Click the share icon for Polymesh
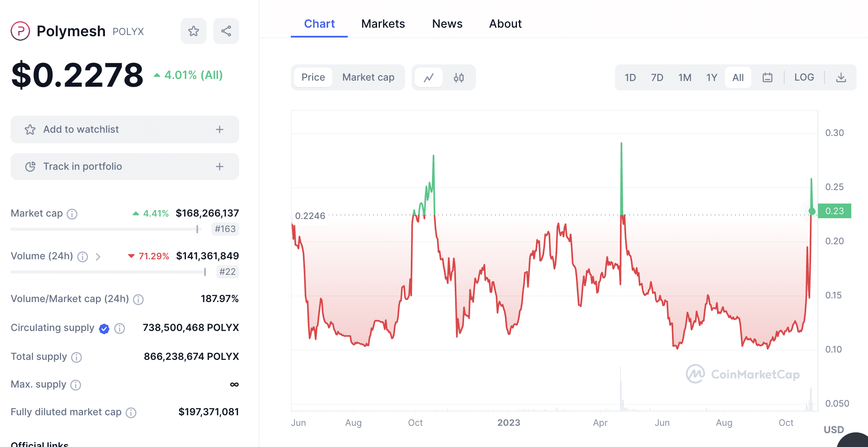 tap(226, 31)
